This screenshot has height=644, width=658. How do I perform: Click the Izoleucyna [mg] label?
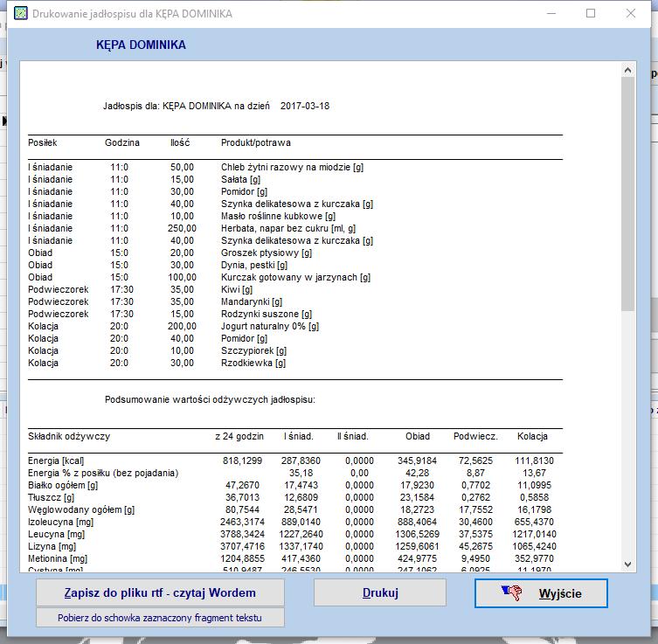point(61,522)
